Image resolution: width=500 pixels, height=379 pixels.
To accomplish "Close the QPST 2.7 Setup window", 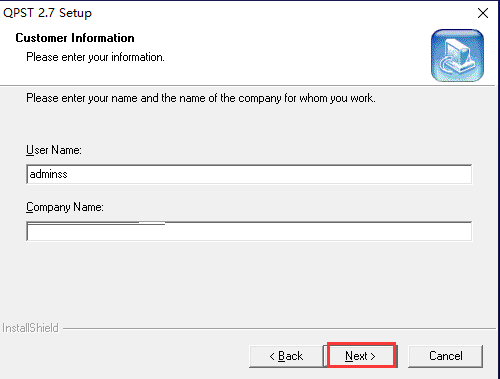I will 483,13.
